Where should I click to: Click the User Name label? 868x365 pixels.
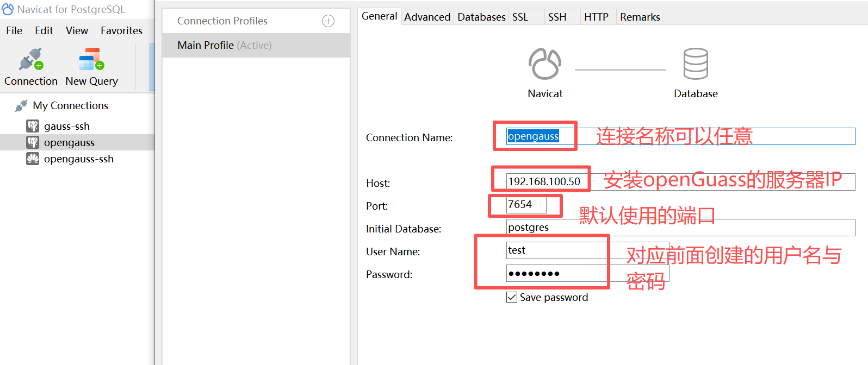[x=393, y=251]
